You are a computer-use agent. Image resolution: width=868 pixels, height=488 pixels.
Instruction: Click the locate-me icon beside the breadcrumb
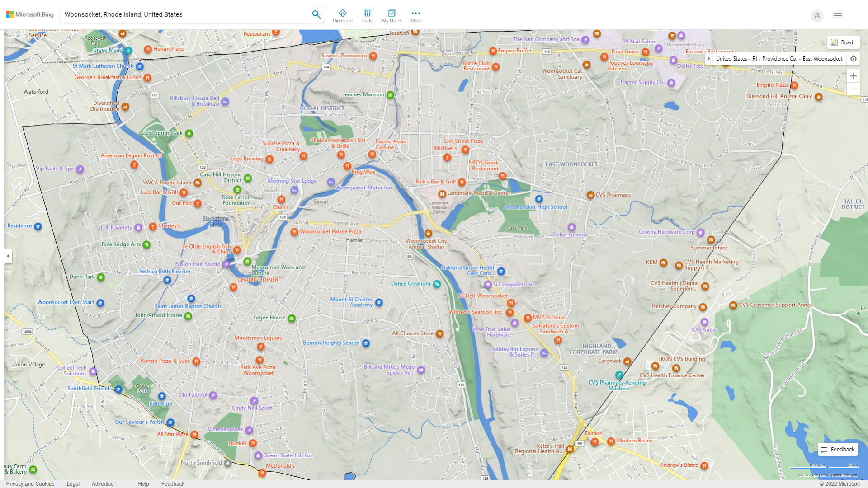tap(854, 58)
